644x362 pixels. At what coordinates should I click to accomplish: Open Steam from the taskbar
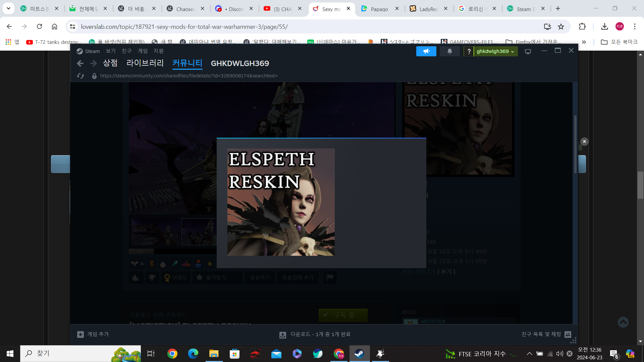pos(360,354)
